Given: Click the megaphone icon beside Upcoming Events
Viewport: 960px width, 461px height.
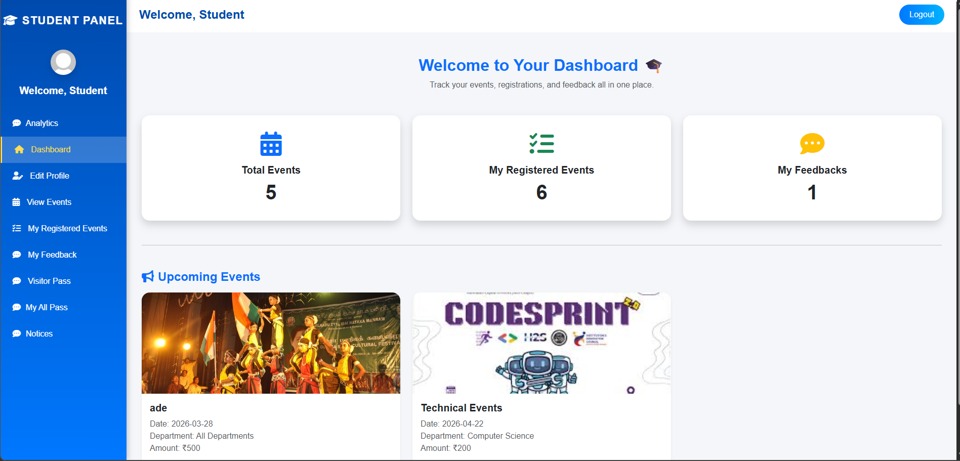Looking at the screenshot, I should (148, 277).
